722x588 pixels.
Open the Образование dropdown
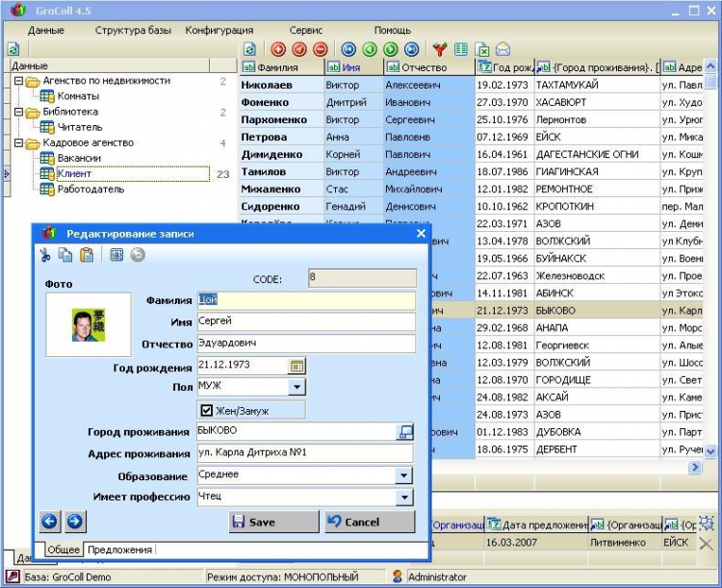point(403,475)
